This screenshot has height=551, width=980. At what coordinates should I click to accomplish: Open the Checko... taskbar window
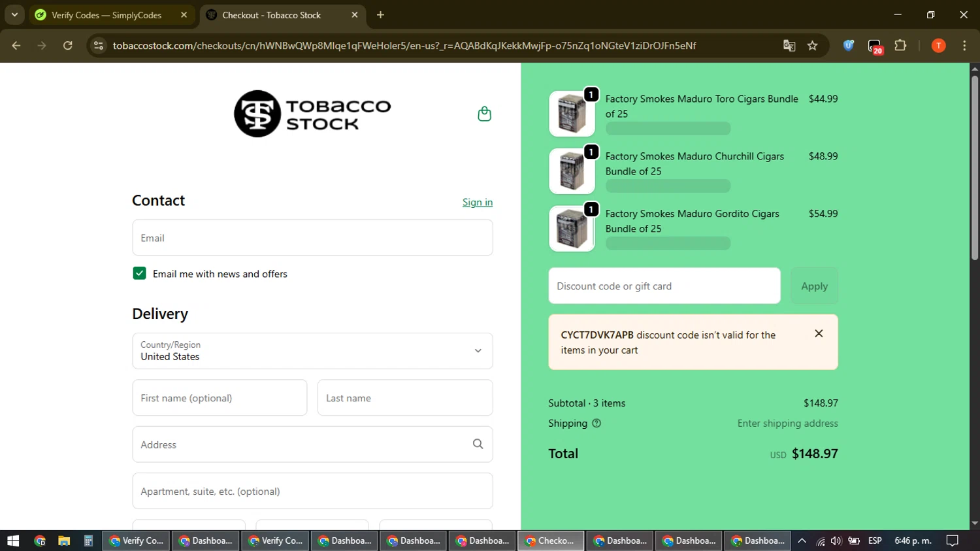coord(550,541)
